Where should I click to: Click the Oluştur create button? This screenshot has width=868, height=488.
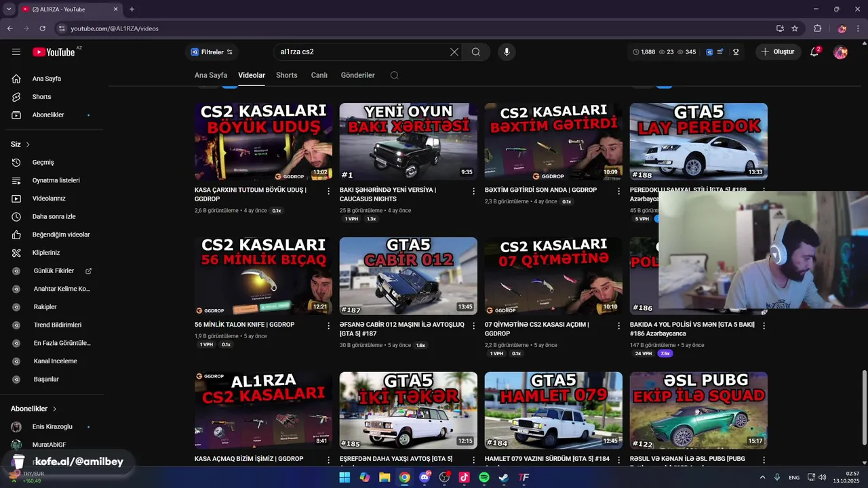tap(778, 52)
